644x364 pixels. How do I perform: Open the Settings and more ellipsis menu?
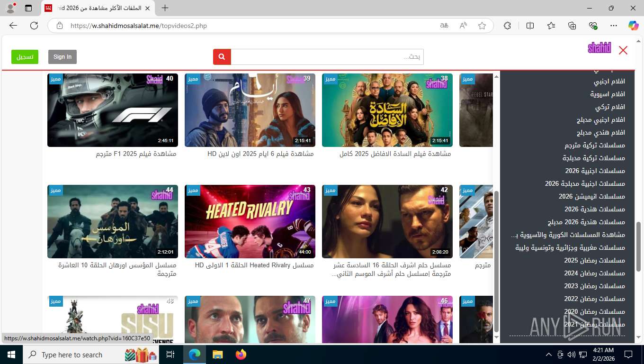tap(614, 26)
